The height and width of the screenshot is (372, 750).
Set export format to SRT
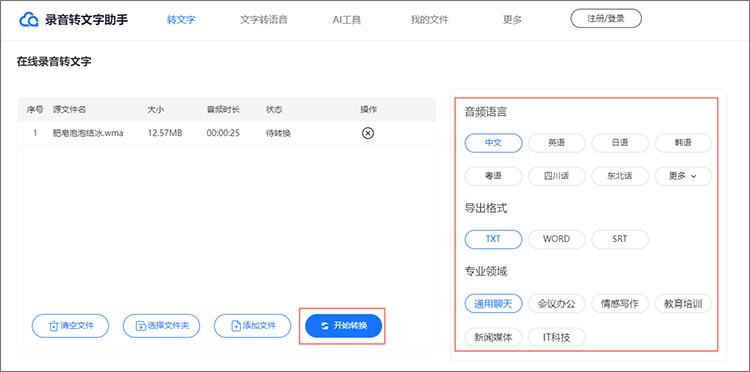click(620, 239)
